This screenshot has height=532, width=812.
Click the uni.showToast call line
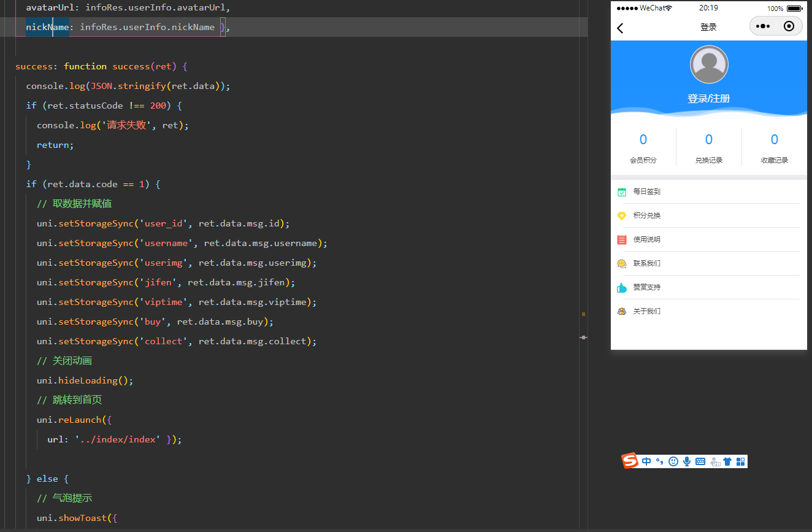[77, 518]
